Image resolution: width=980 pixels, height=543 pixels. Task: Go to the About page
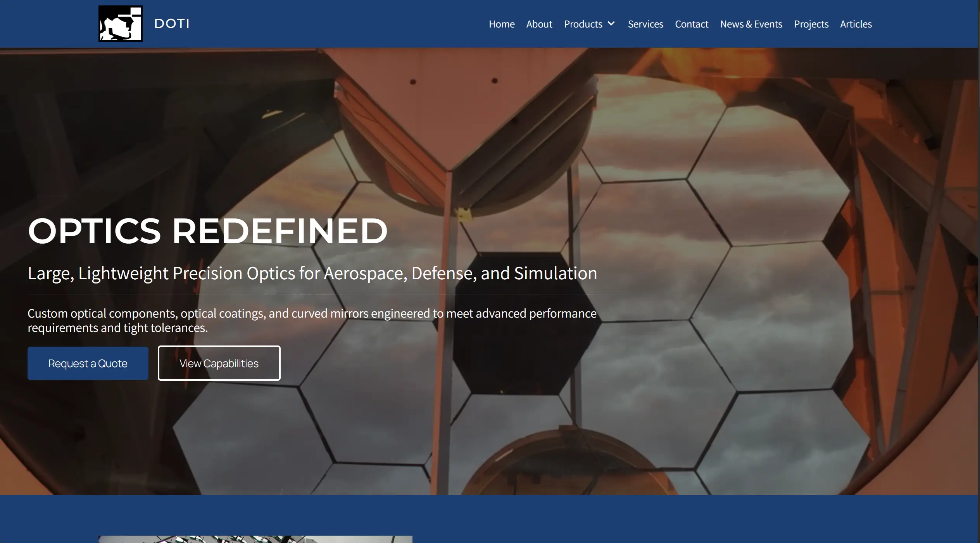[539, 24]
